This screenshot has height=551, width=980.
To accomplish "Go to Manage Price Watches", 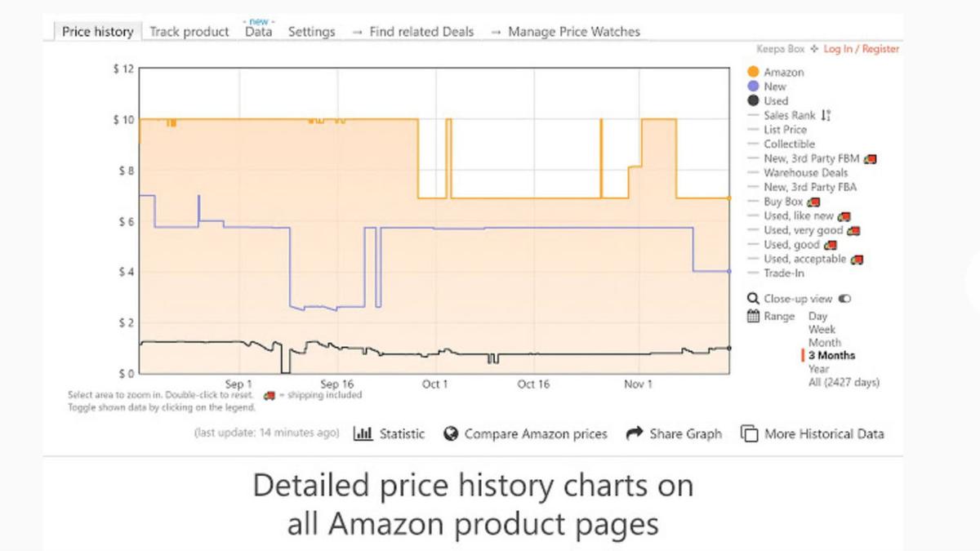I will tap(573, 32).
